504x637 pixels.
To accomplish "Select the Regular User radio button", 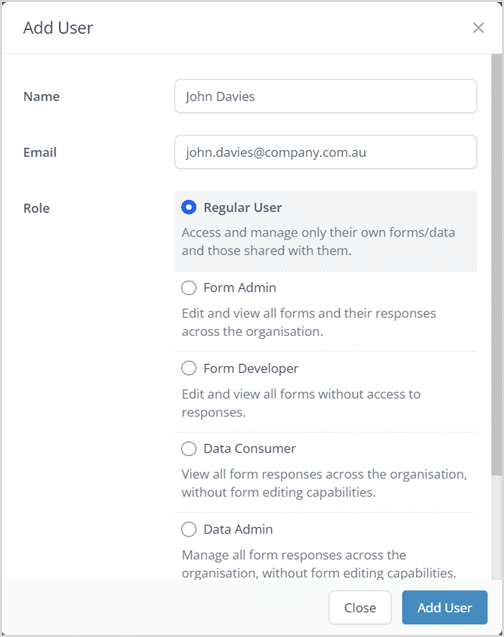I will 189,207.
